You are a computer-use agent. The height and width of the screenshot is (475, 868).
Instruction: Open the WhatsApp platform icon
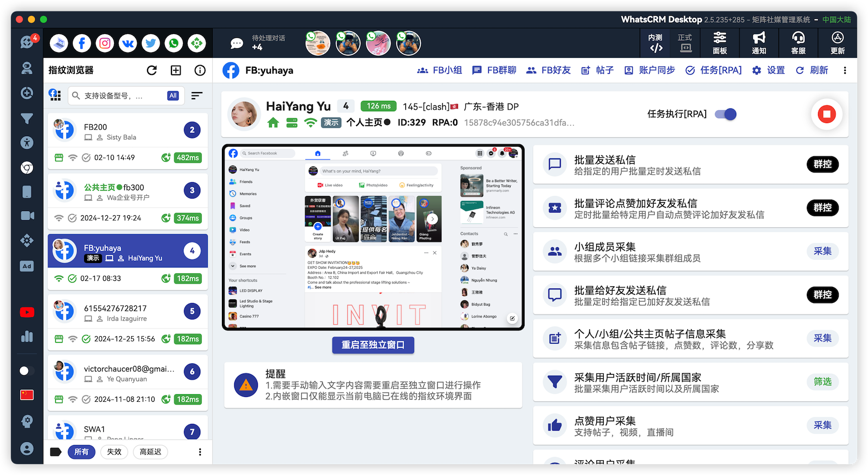[174, 43]
